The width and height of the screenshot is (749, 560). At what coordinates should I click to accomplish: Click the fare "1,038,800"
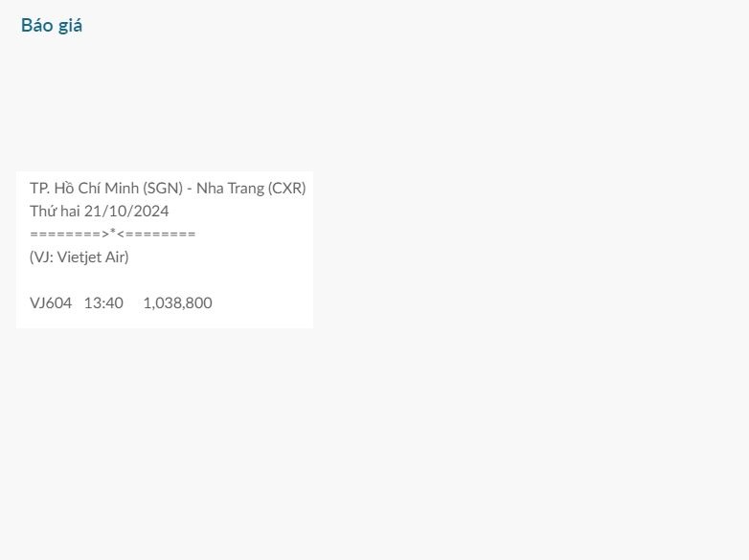[177, 302]
